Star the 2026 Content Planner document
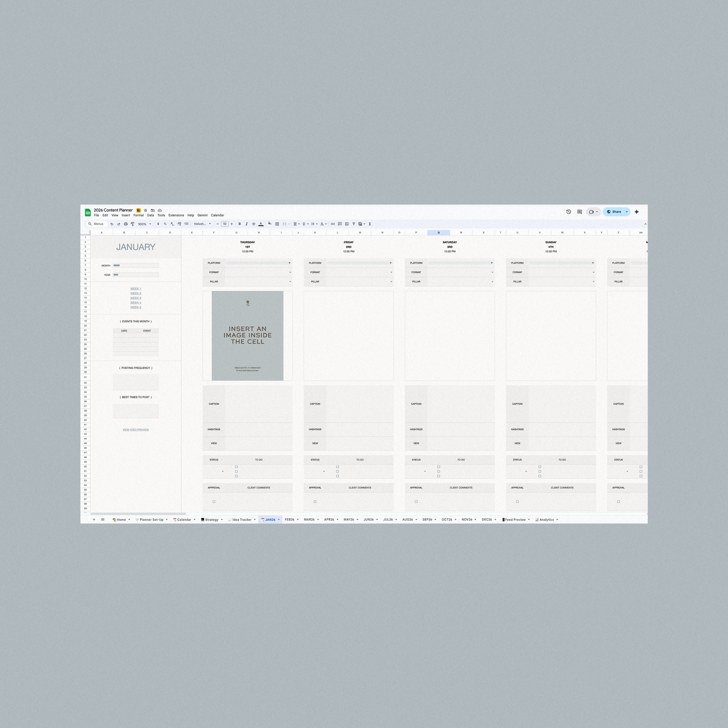This screenshot has height=728, width=728. point(146,210)
